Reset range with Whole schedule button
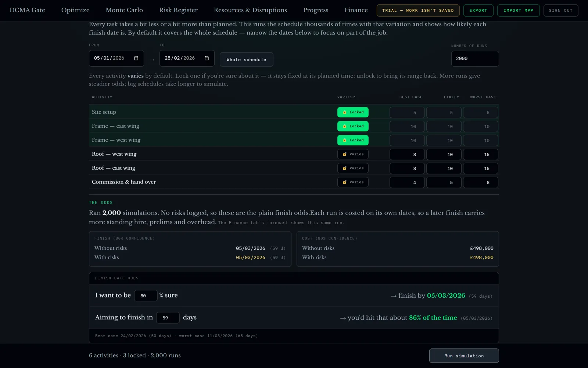 pos(246,60)
